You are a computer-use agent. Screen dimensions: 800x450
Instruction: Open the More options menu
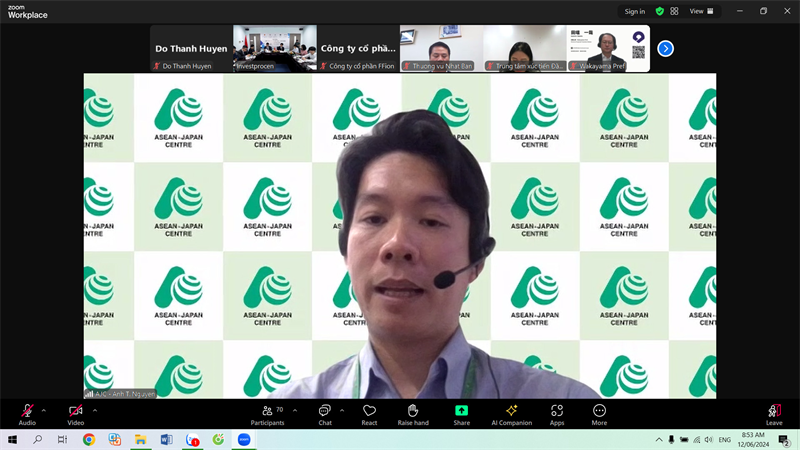point(599,414)
